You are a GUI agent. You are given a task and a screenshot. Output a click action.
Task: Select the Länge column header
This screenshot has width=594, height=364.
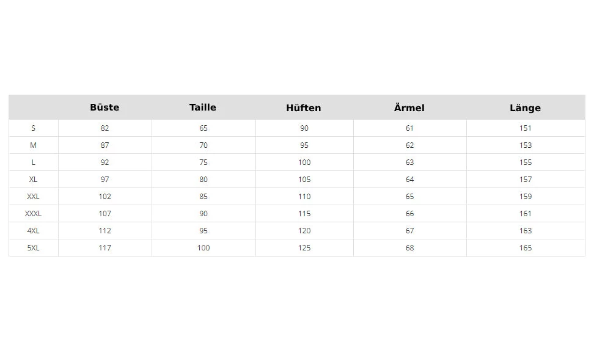[x=526, y=108]
